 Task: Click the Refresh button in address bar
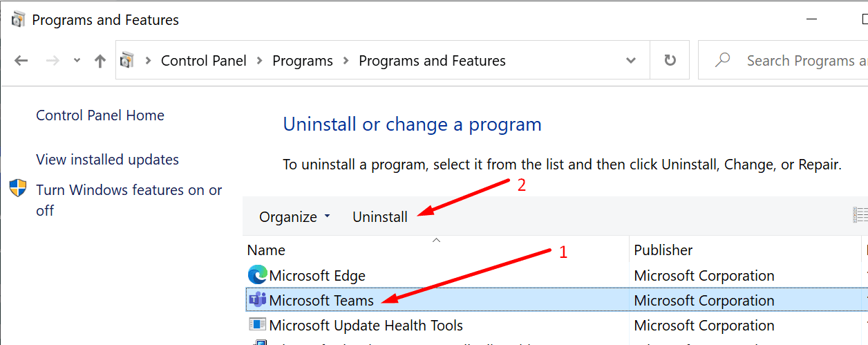(x=670, y=61)
